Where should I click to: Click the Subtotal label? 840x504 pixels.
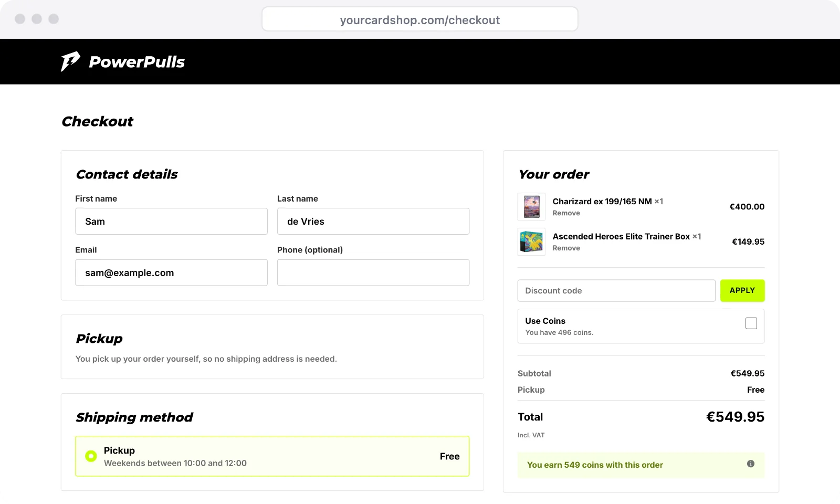pyautogui.click(x=534, y=373)
